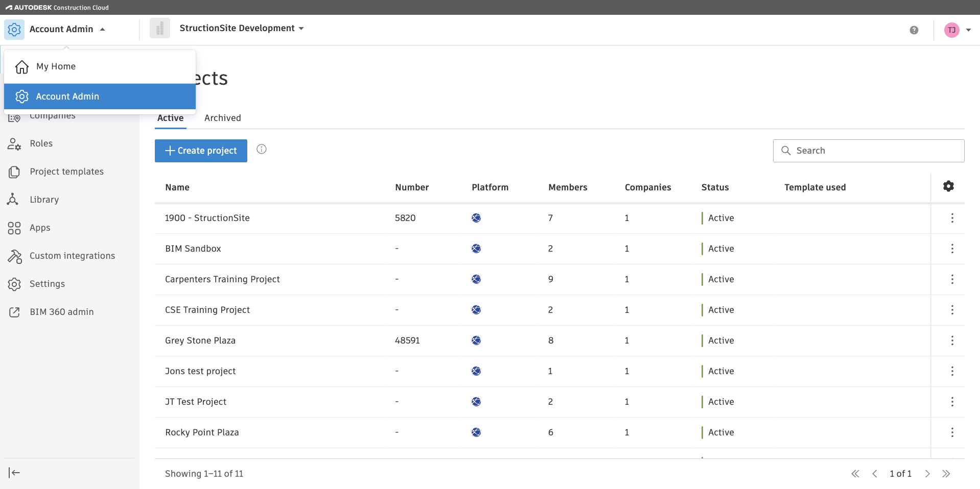Open more options for Jons test project
980x489 pixels.
952,371
